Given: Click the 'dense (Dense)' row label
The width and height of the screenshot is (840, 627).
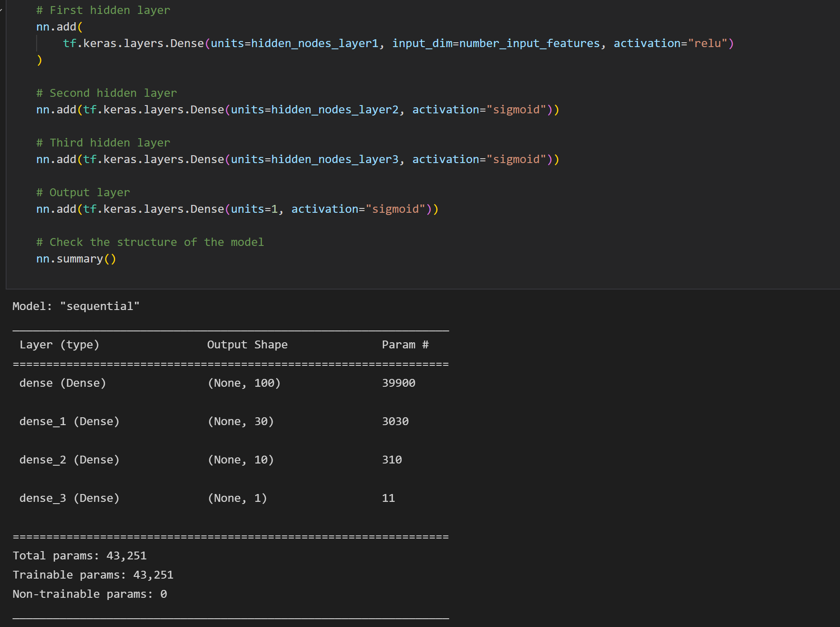Looking at the screenshot, I should (63, 383).
